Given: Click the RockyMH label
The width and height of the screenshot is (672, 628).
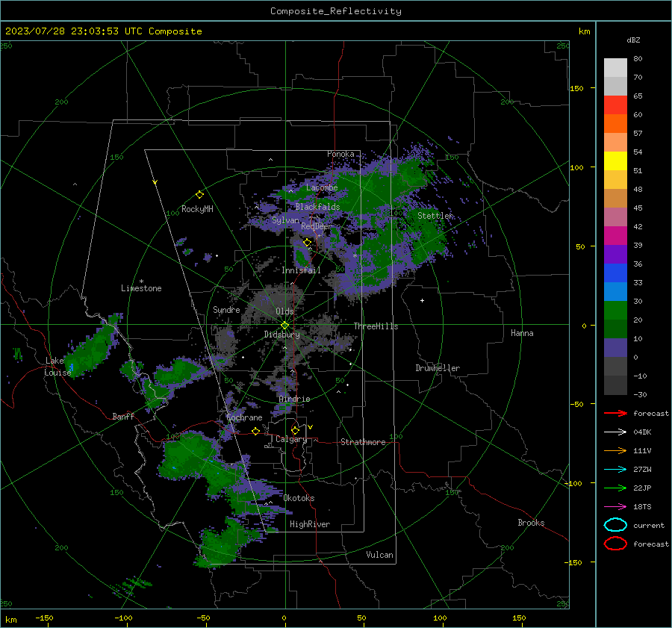Looking at the screenshot, I should (x=197, y=209).
